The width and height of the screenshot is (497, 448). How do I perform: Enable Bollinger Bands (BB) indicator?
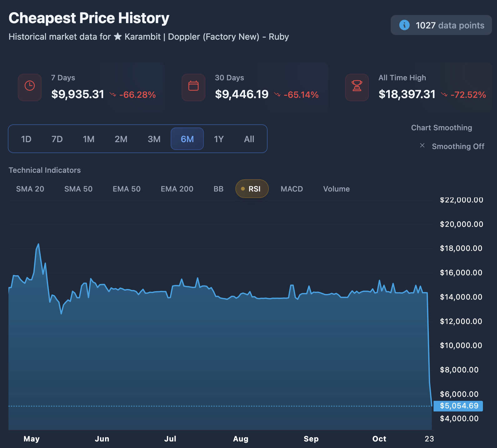tap(218, 189)
